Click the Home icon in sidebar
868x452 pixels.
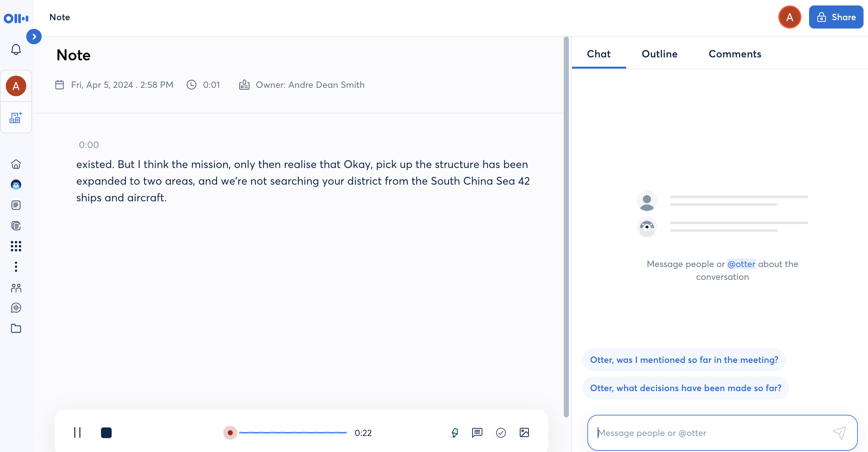coord(16,164)
